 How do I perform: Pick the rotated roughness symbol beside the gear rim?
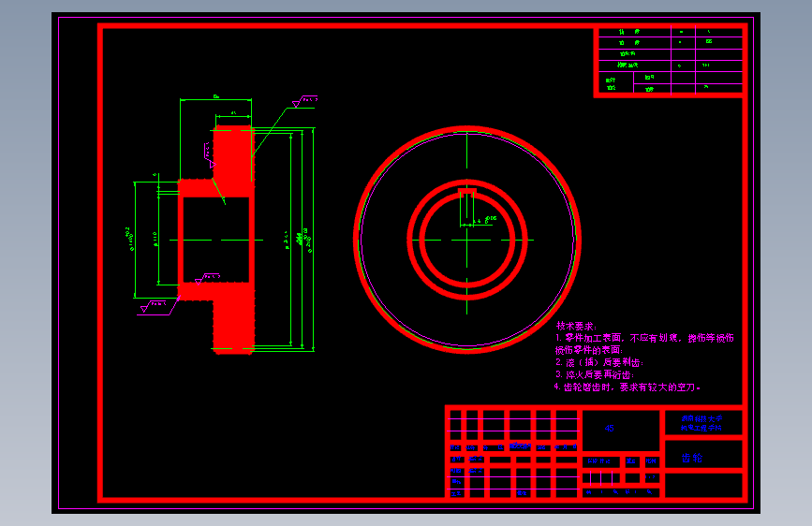[209, 154]
